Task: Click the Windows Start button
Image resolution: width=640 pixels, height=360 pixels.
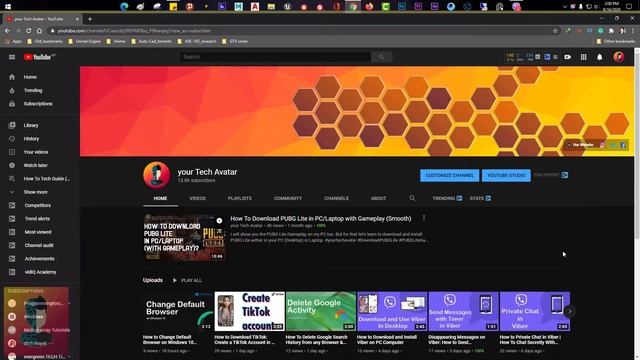Action: click(8, 7)
